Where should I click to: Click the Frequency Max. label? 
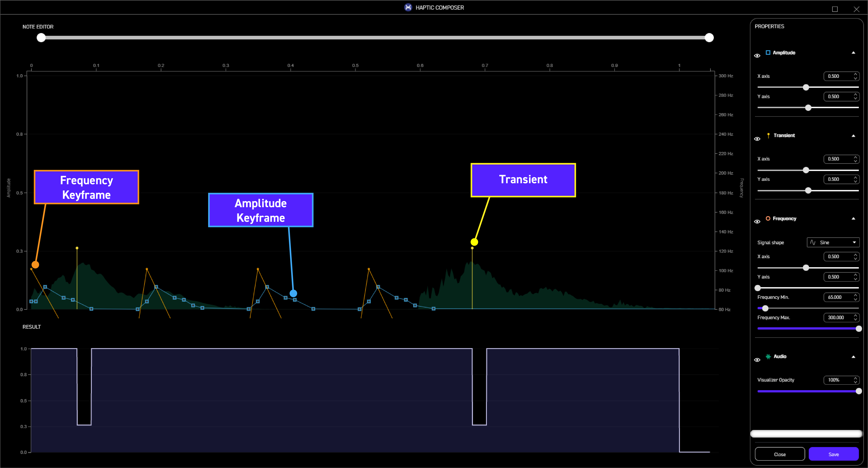pyautogui.click(x=774, y=318)
